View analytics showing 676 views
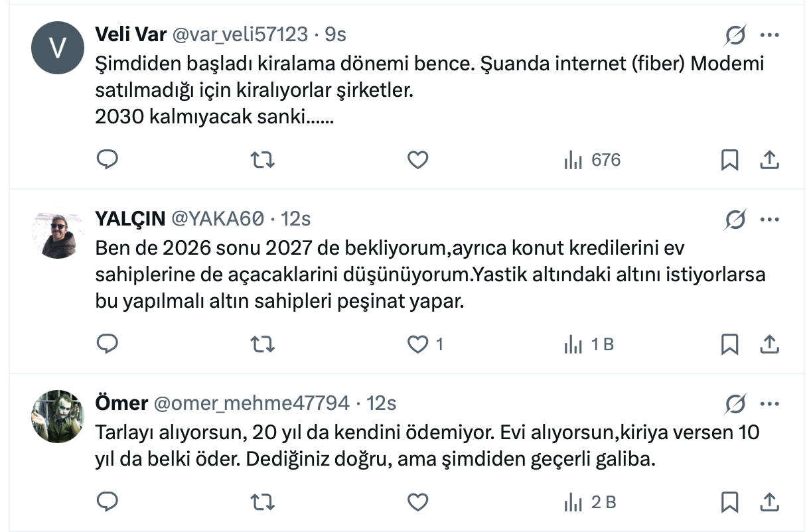The height and width of the screenshot is (532, 811). 592,160
